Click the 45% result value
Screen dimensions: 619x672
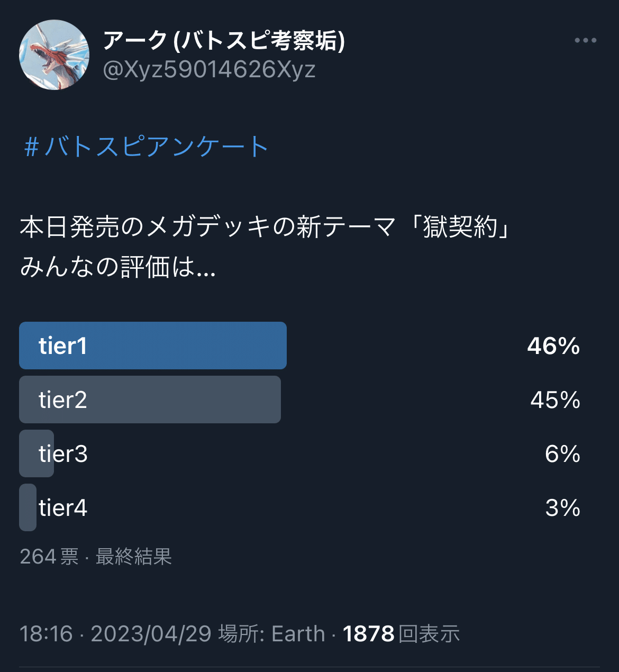pyautogui.click(x=555, y=400)
